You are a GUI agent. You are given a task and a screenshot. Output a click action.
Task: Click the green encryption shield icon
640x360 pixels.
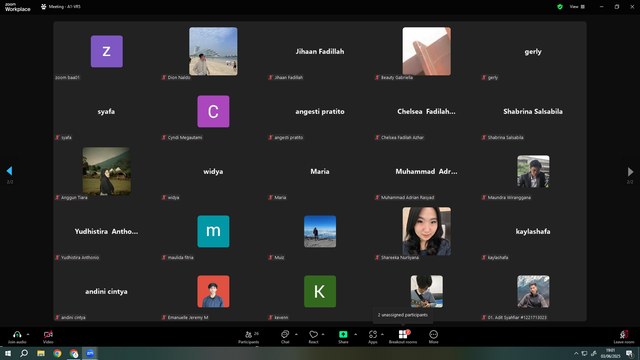[560, 7]
